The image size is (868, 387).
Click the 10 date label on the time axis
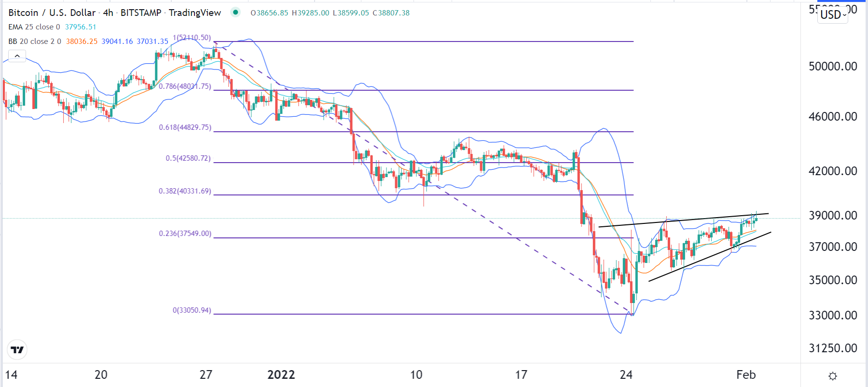pos(416,375)
